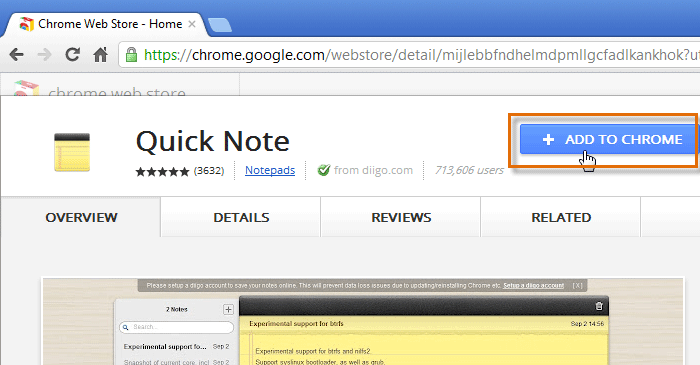Click the browser forward arrow
The height and width of the screenshot is (365, 700).
[45, 55]
